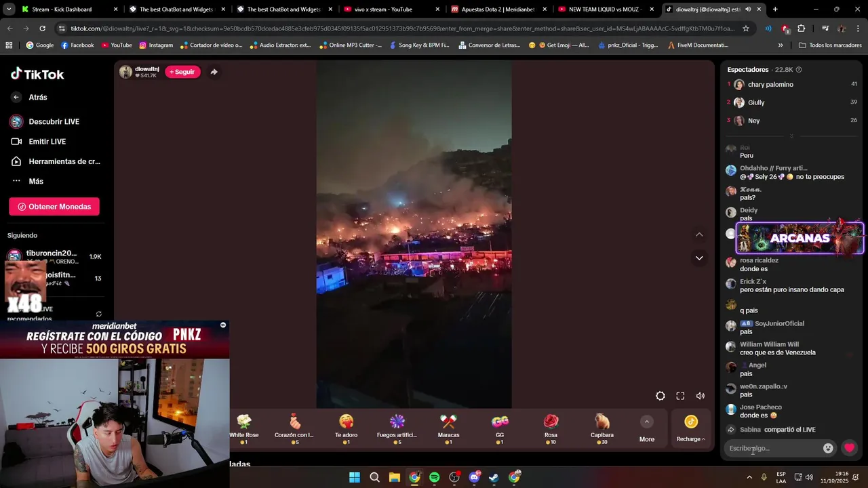
Task: Open diowaltnj streamer profile avatar
Action: tap(125, 72)
